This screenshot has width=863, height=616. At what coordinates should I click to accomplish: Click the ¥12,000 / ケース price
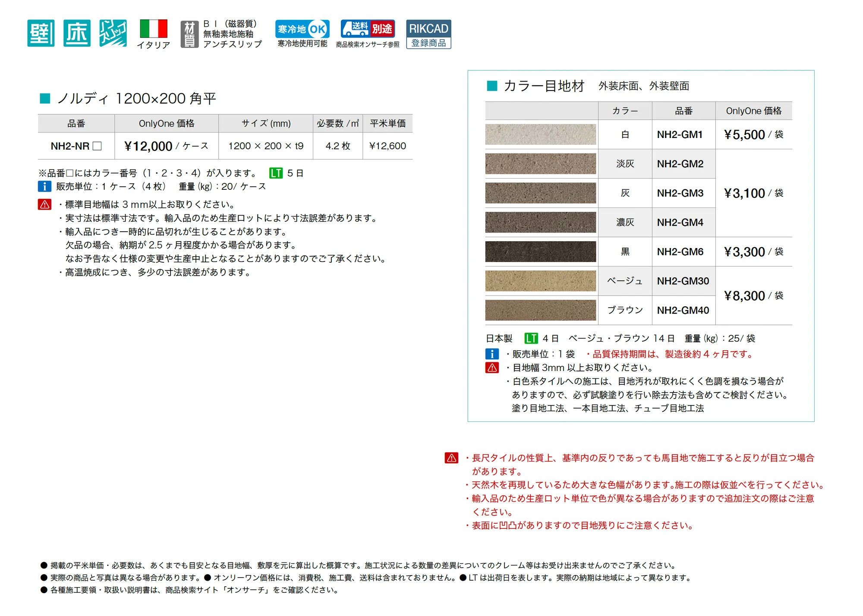point(166,146)
